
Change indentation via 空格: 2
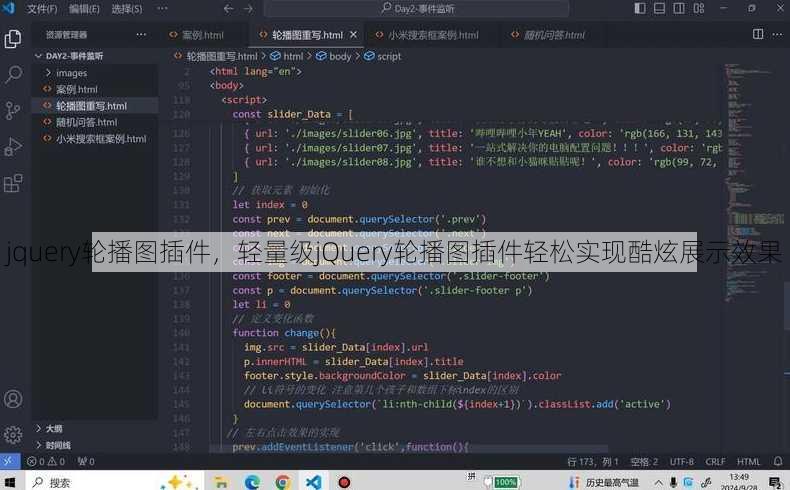point(644,461)
